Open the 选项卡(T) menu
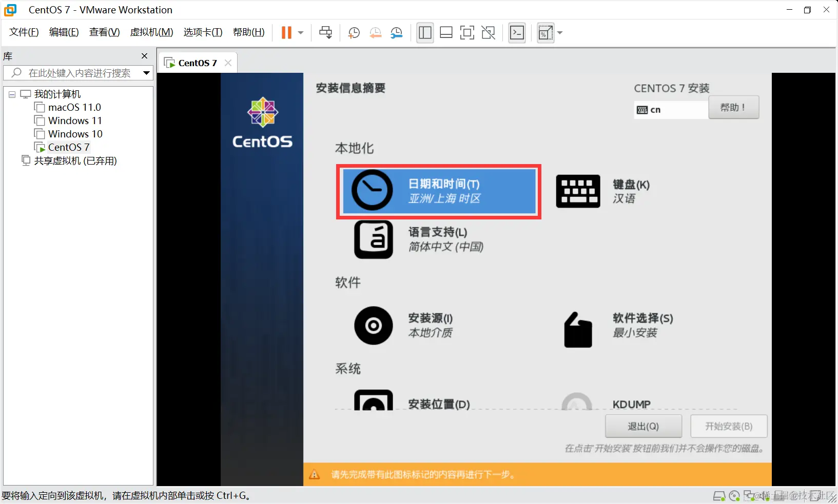The image size is (838, 504). [203, 32]
